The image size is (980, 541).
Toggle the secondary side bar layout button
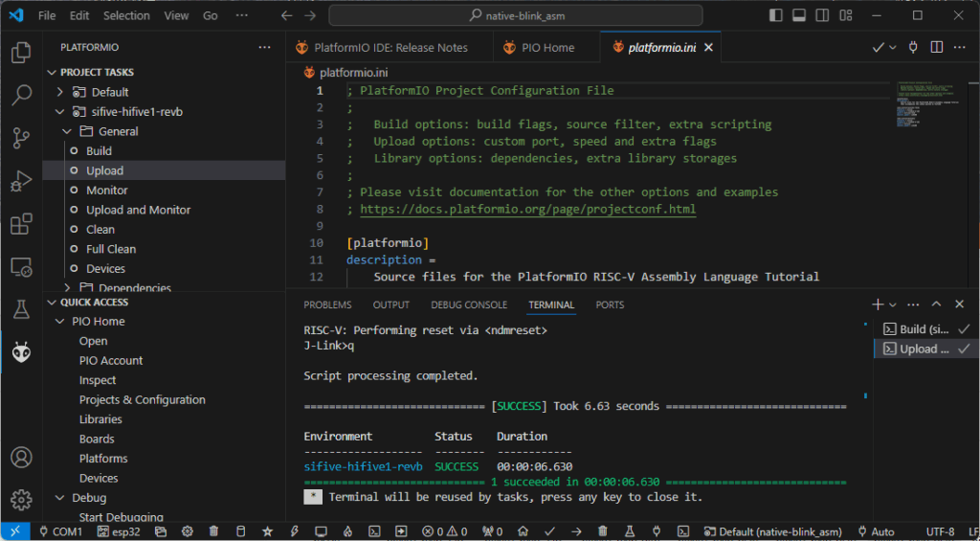822,15
